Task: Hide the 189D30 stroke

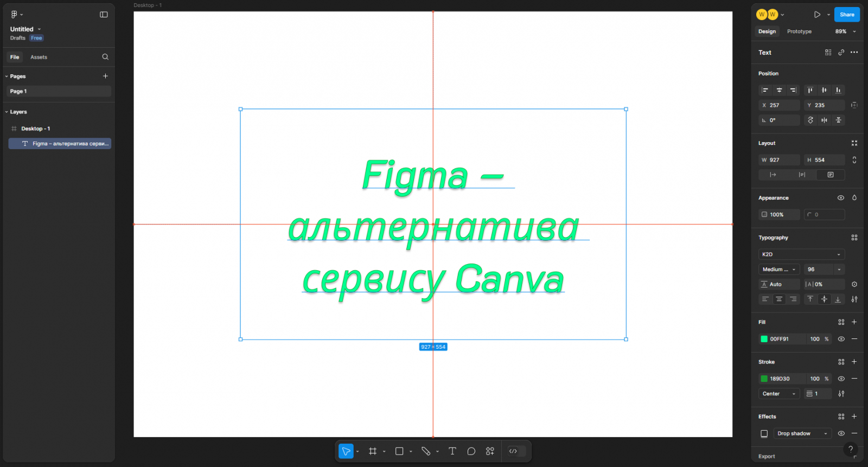Action: pyautogui.click(x=841, y=379)
